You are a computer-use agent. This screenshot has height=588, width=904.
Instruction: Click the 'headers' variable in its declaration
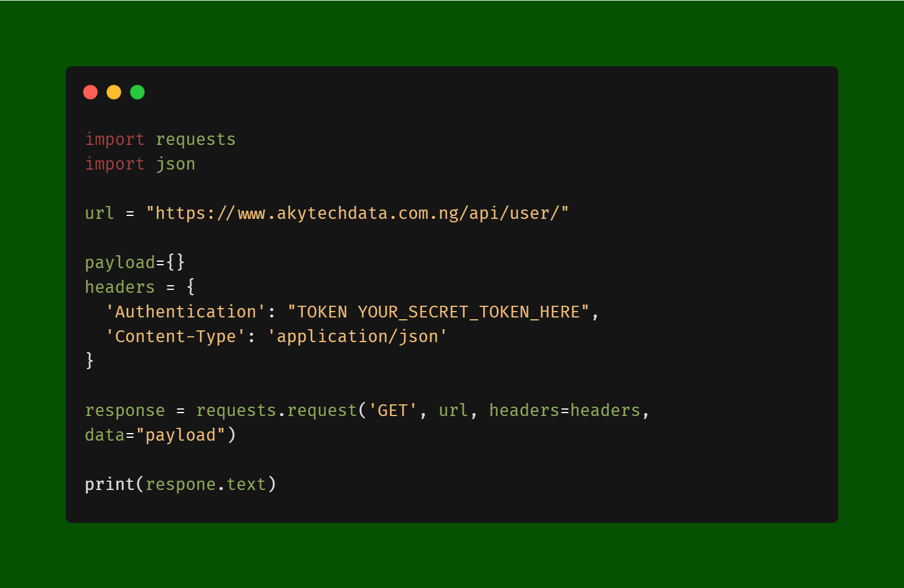120,287
